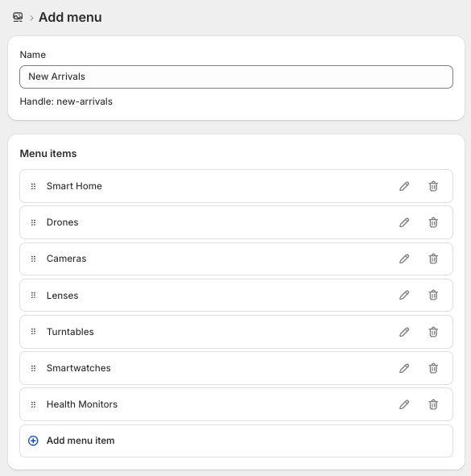Delete the Health Monitors menu item
This screenshot has width=471, height=476.
coord(433,404)
